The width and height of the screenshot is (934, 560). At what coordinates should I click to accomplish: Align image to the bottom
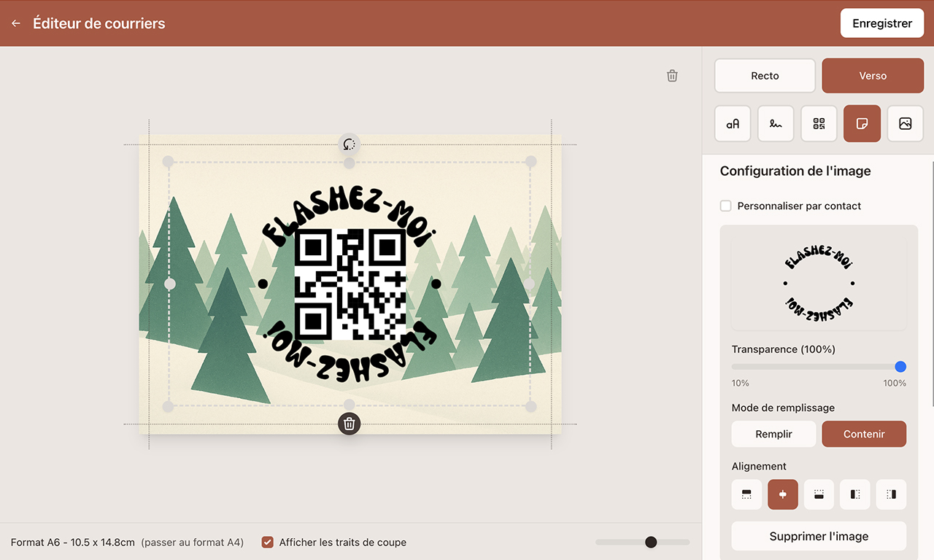[x=819, y=494]
